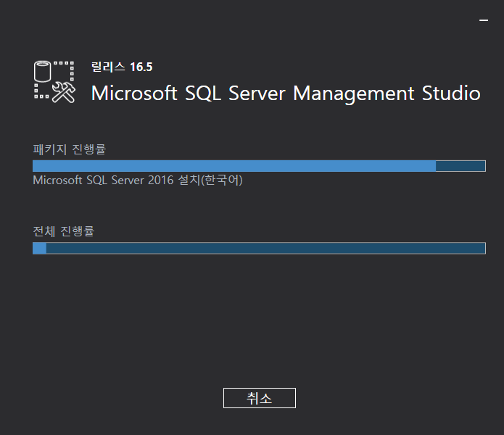Viewport: 504px width, 435px height.
Task: Click the 패키지 진행률 label
Action: click(x=70, y=149)
